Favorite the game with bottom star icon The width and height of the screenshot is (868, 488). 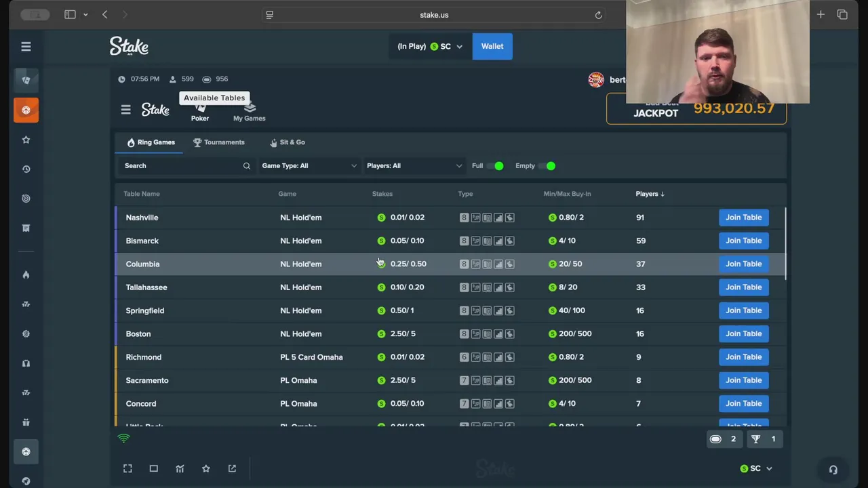(205, 468)
